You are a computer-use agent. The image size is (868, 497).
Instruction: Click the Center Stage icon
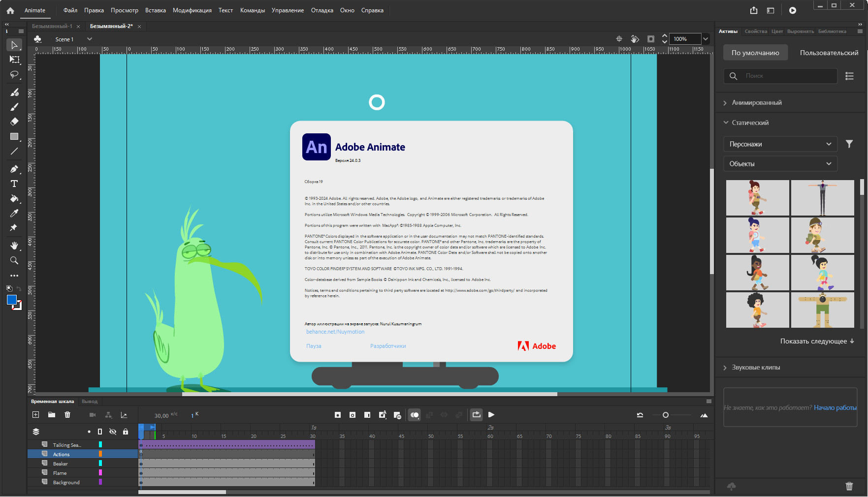(x=619, y=39)
